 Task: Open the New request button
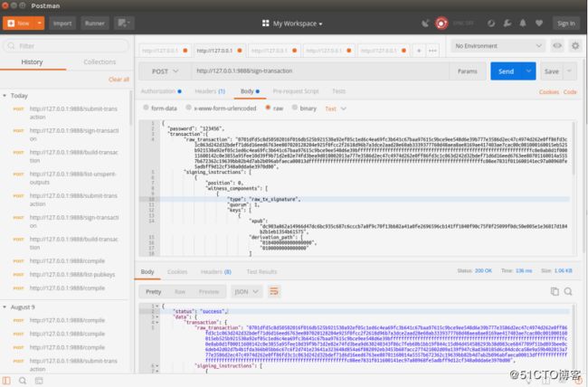(19, 24)
